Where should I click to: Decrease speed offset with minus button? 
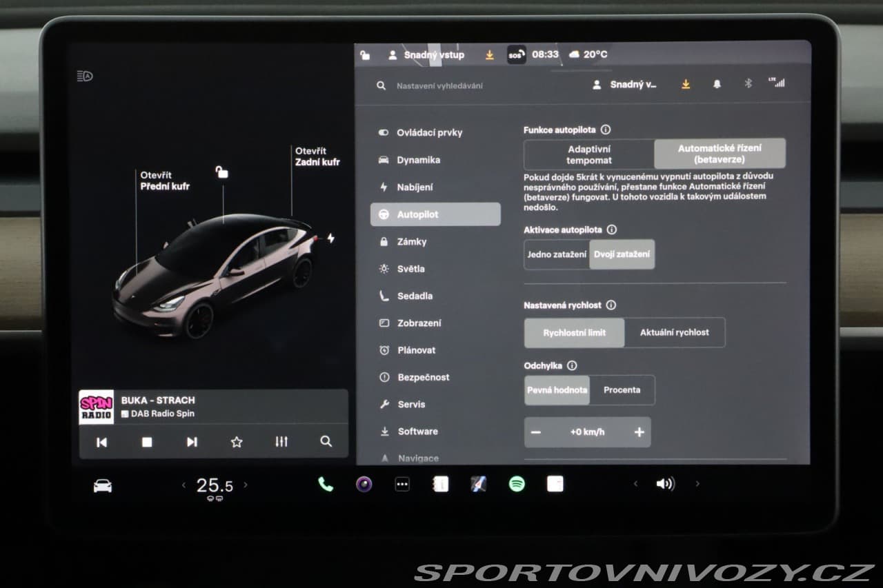[x=536, y=432]
